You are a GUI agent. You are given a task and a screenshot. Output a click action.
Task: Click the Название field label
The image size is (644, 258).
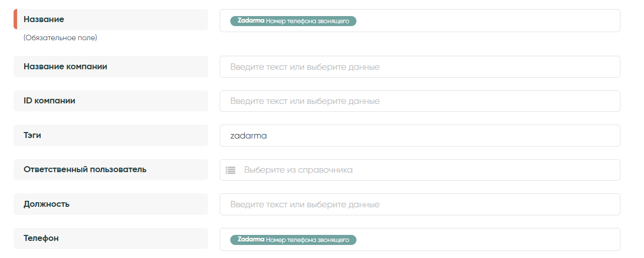44,20
